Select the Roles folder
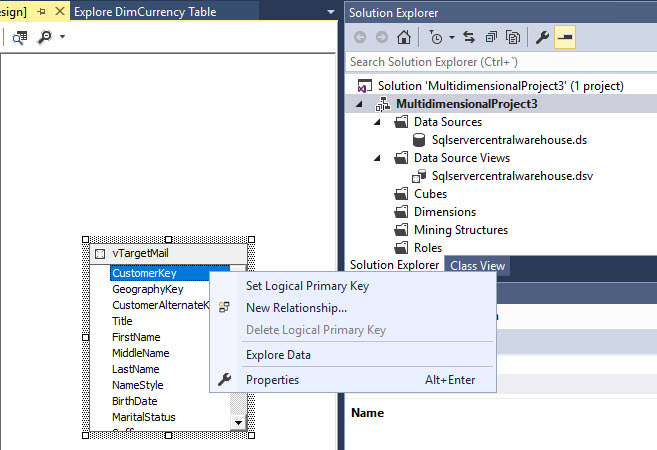This screenshot has height=450, width=657. point(428,248)
